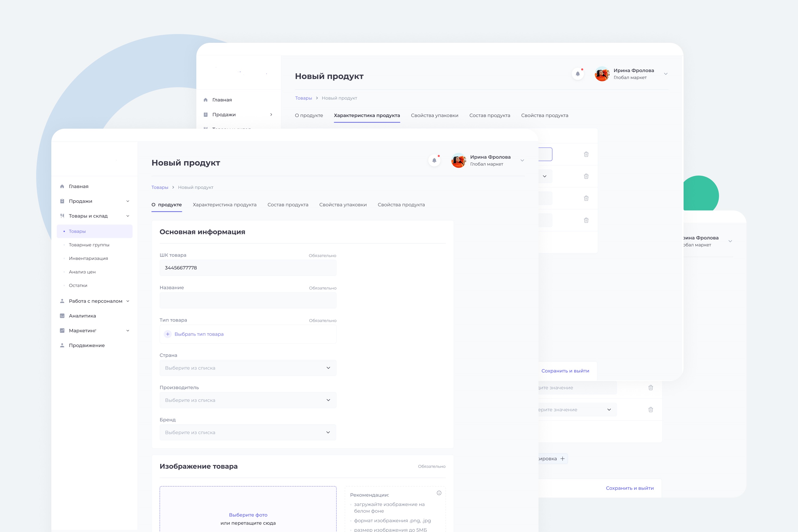Open Страна dropdown list
Image resolution: width=798 pixels, height=532 pixels.
(248, 368)
